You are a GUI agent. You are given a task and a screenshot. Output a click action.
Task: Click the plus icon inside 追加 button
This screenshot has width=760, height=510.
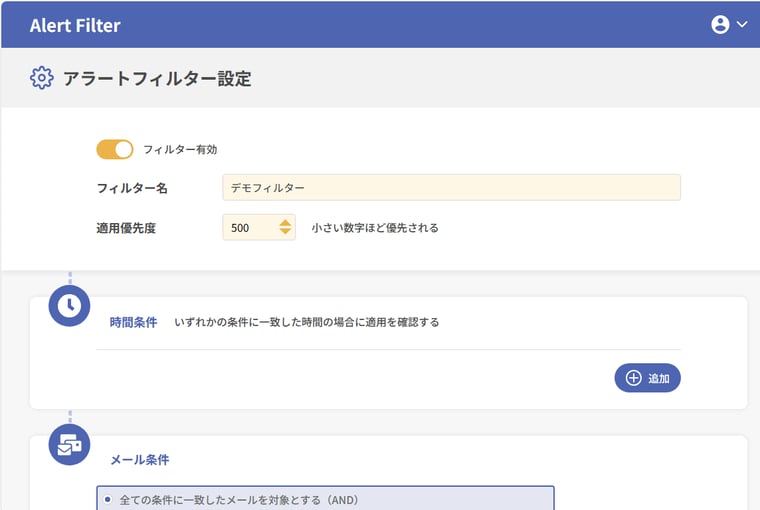coord(633,378)
